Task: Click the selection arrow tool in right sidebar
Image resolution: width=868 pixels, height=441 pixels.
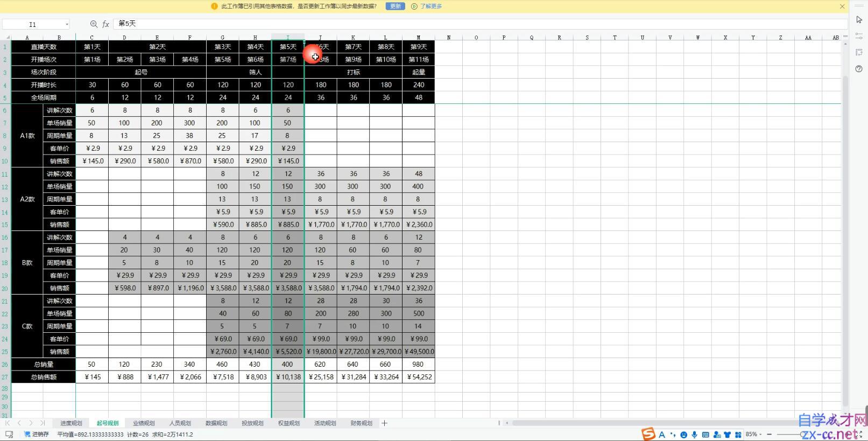Action: point(859,19)
